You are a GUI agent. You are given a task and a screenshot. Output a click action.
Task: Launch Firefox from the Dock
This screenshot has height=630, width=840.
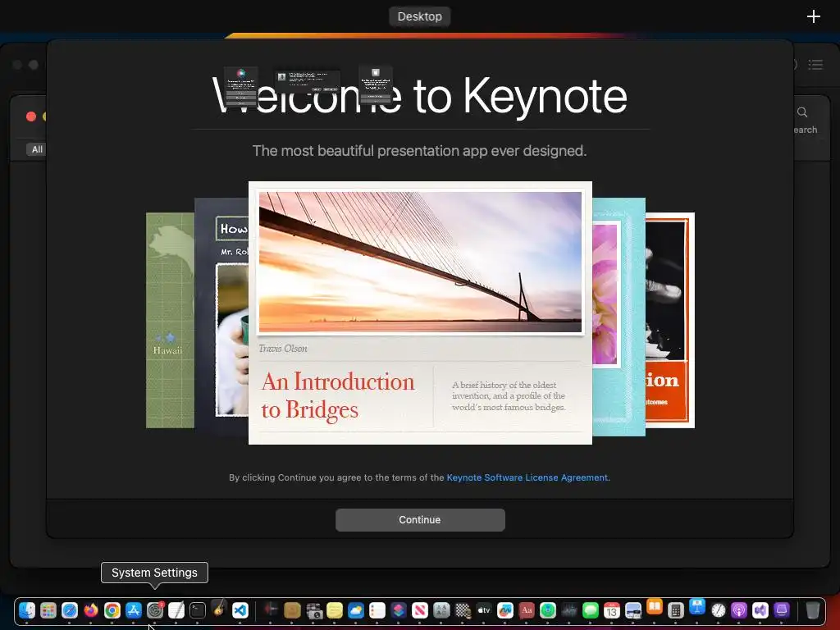click(x=91, y=610)
